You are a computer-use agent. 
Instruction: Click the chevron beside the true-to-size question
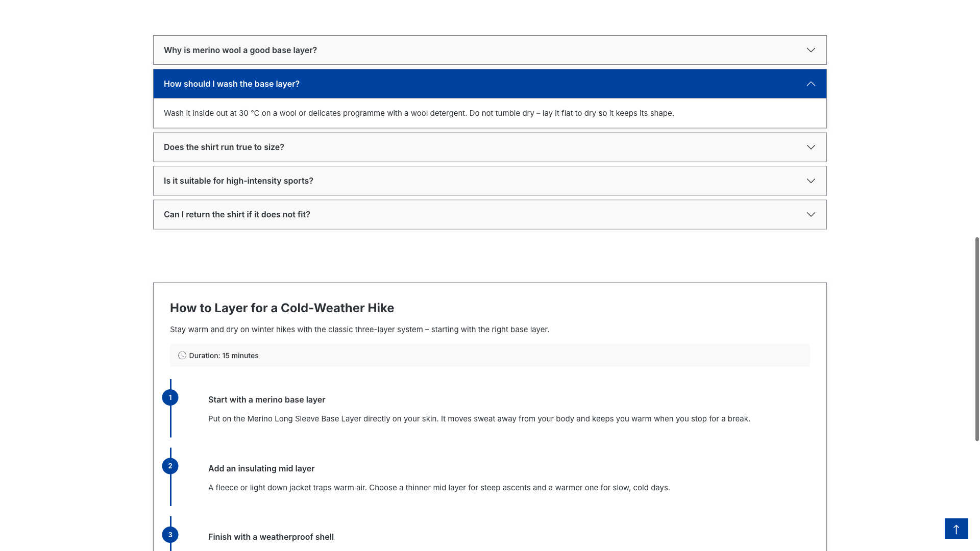tap(811, 147)
